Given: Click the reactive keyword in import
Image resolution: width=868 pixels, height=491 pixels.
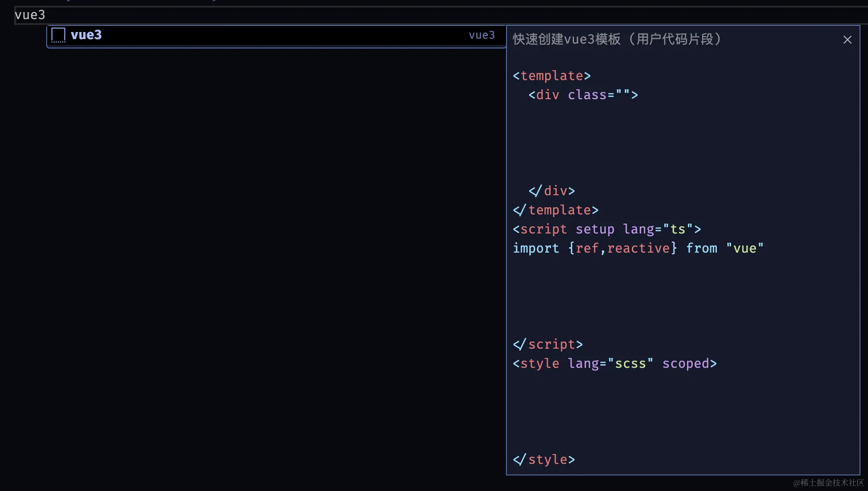Looking at the screenshot, I should 639,248.
